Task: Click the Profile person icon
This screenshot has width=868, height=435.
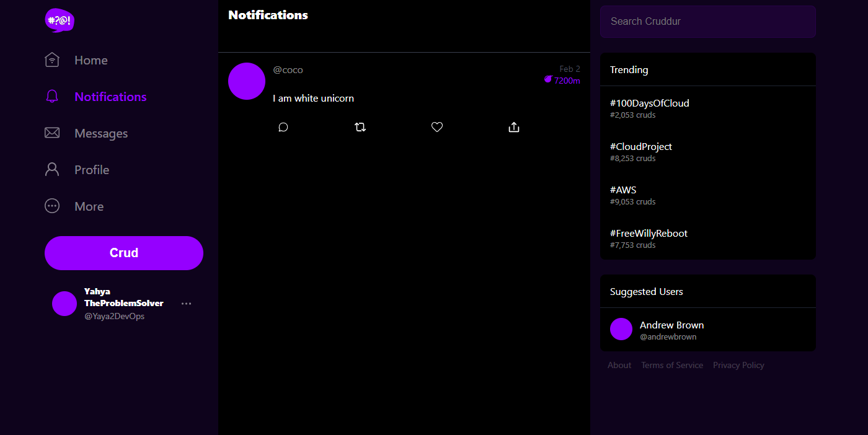Action: tap(52, 170)
